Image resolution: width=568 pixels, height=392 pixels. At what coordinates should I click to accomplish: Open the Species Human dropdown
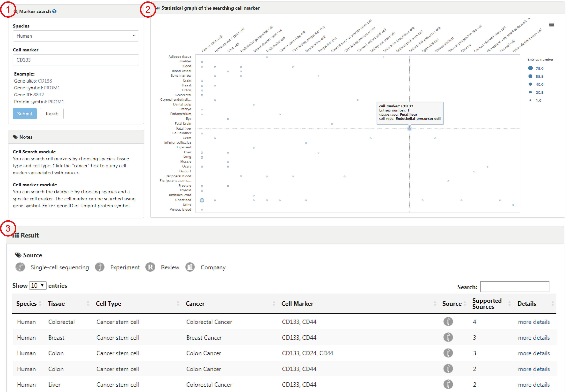click(x=76, y=36)
